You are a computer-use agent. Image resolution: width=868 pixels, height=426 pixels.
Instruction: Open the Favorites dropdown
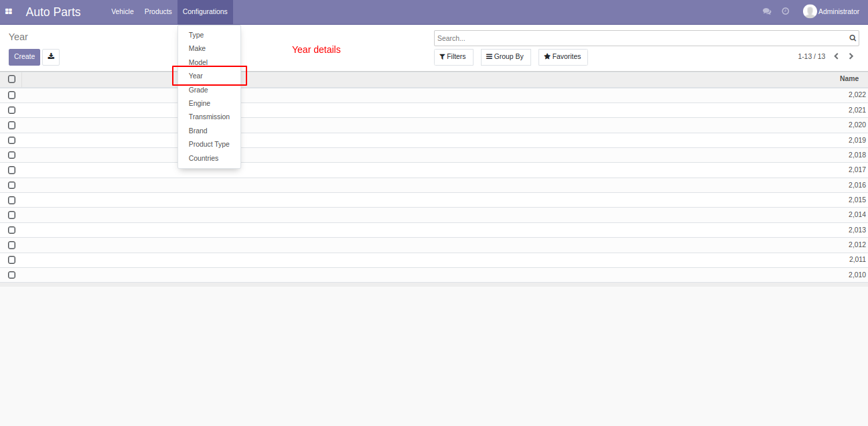pos(563,57)
